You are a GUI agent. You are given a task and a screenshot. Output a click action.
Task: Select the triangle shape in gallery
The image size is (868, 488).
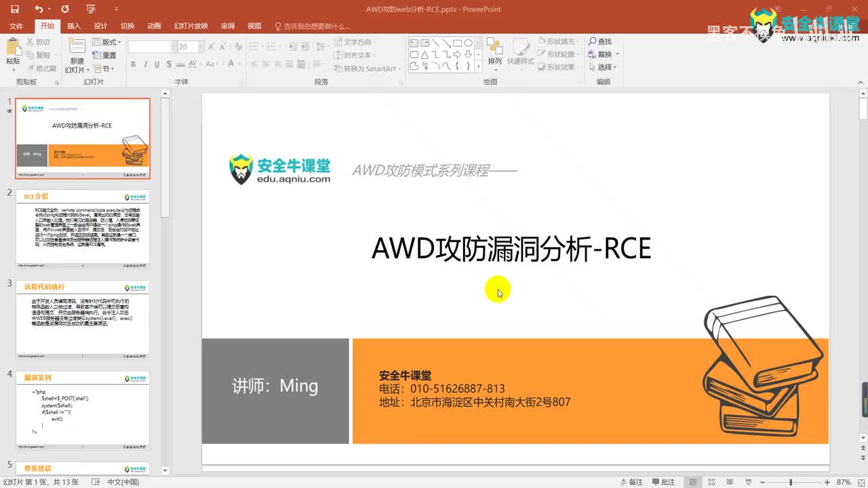click(x=425, y=55)
